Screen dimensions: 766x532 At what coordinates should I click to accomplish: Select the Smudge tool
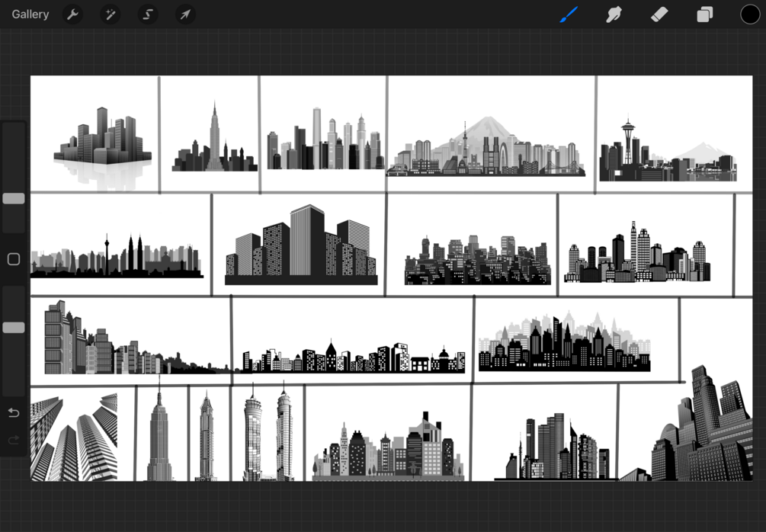(x=614, y=14)
